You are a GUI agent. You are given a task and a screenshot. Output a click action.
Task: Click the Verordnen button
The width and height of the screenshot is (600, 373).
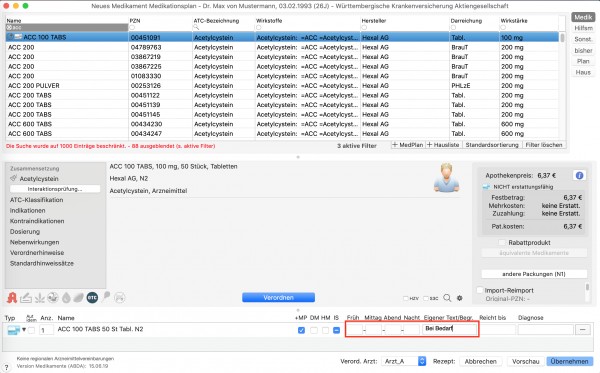coord(279,298)
